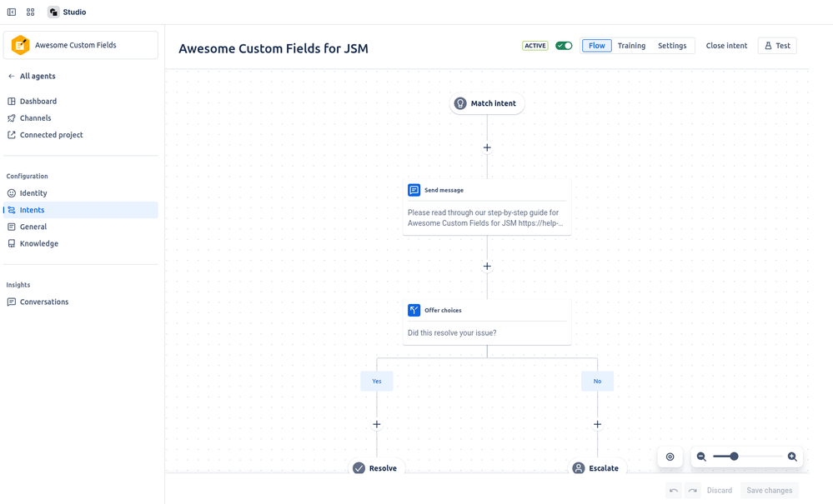Click the Offer choices branch icon
This screenshot has height=504, width=833.
tap(414, 311)
